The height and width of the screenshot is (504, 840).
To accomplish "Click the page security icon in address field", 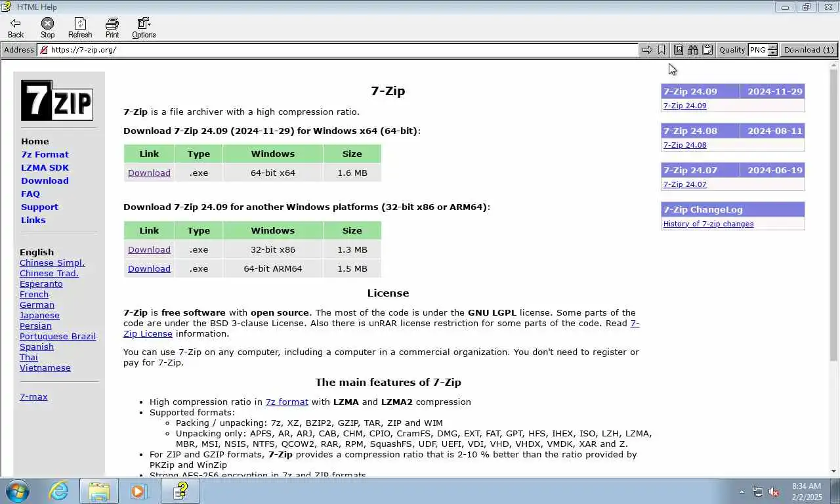I will coord(43,50).
